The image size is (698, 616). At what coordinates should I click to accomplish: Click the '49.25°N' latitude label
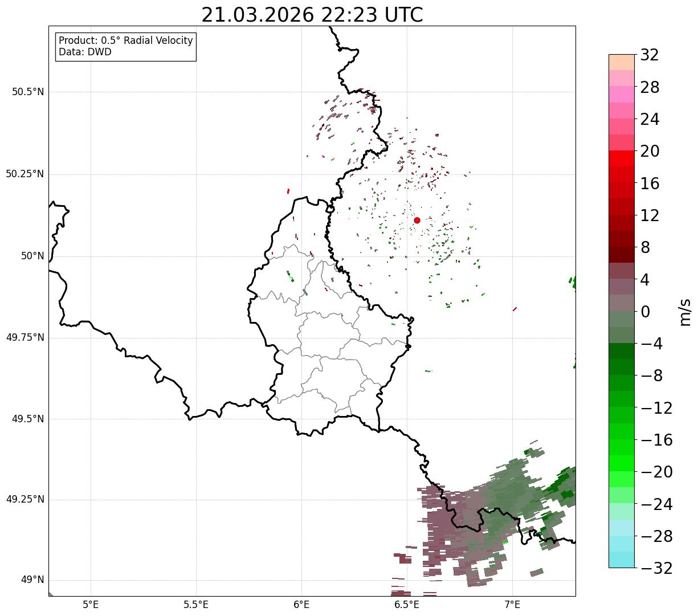25,500
